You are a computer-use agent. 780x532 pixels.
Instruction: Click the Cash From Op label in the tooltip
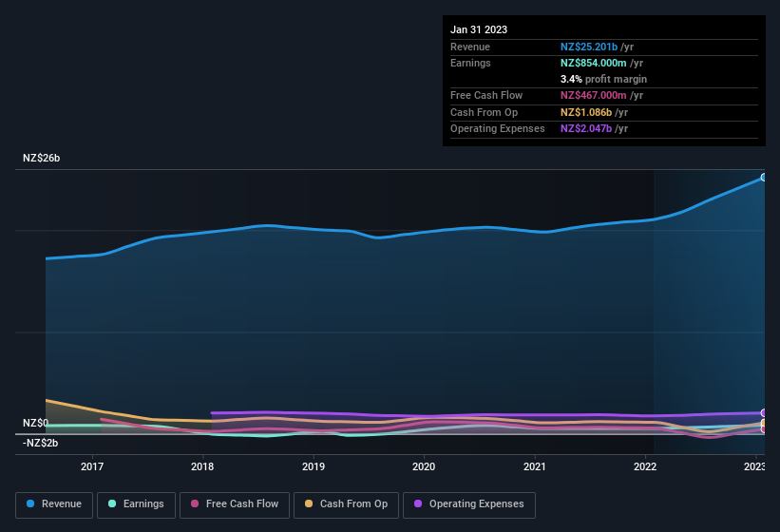click(x=484, y=112)
